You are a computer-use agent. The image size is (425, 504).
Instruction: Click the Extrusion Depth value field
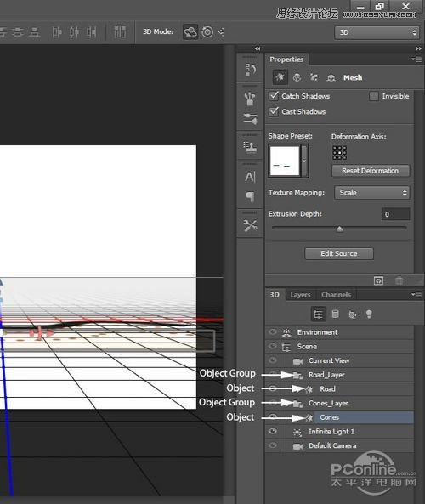(x=395, y=214)
